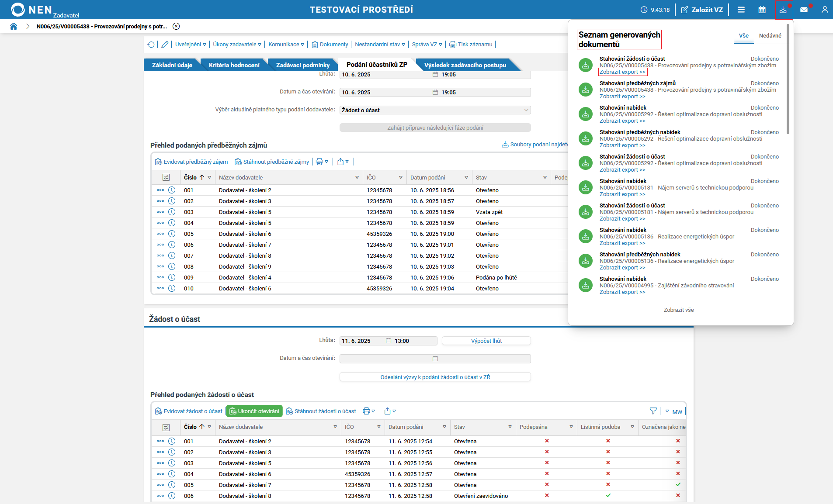This screenshot has width=833, height=504.
Task: Open info icon for zájem 009
Action: [172, 277]
